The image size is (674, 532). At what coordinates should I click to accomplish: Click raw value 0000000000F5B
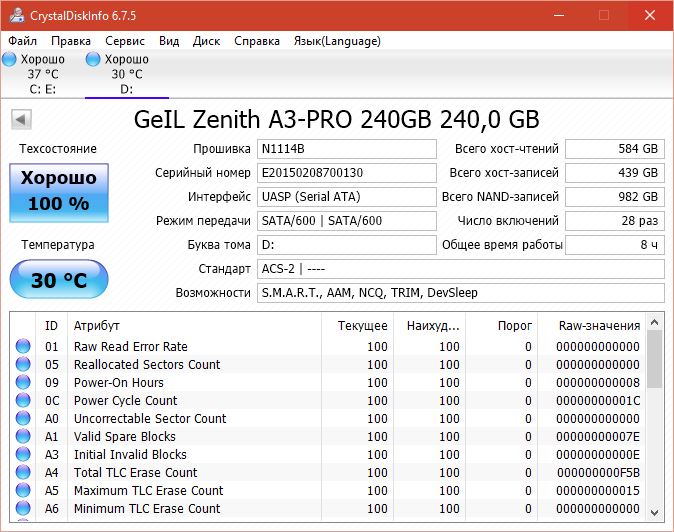[598, 473]
